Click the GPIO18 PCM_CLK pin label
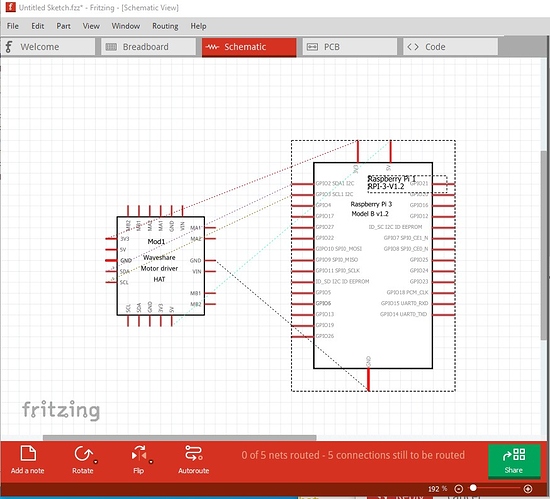 coord(407,292)
